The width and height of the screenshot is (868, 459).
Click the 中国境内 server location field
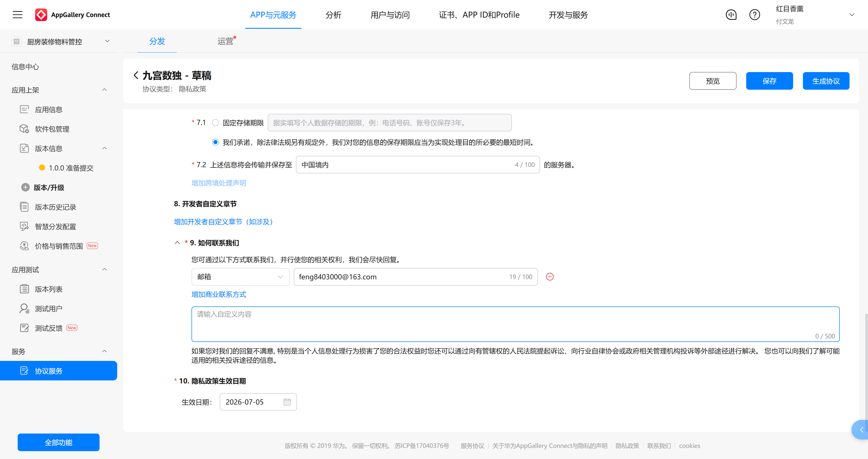tap(418, 164)
